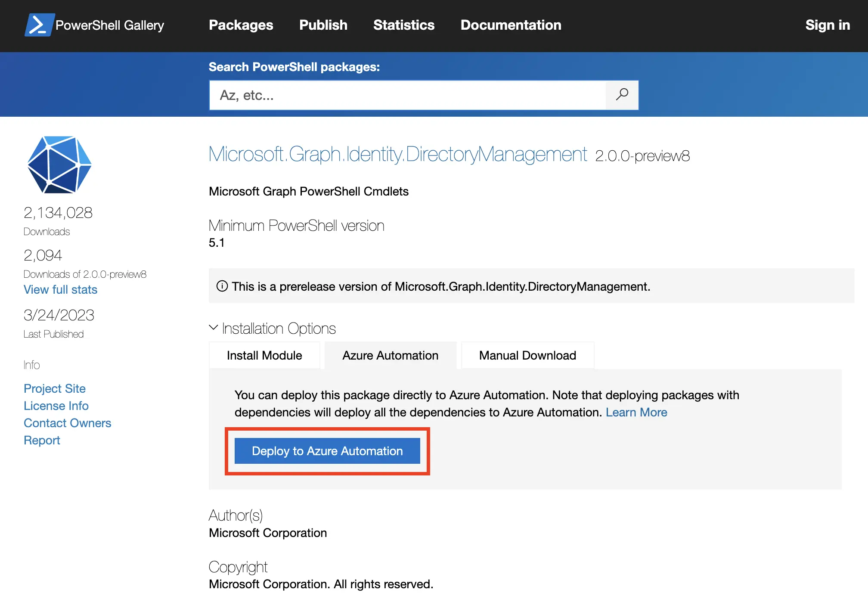The image size is (868, 599).
Task: Follow the Learn More link
Action: [x=636, y=412]
